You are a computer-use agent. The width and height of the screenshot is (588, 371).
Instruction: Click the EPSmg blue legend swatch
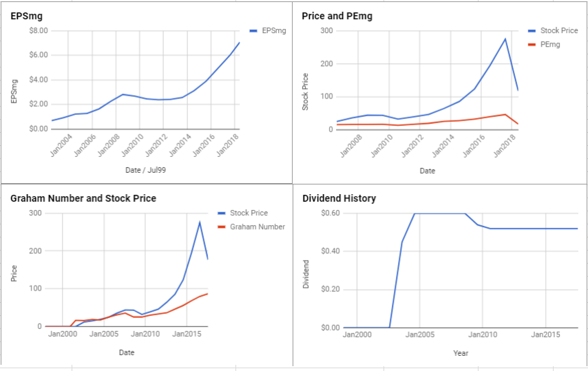(x=253, y=31)
